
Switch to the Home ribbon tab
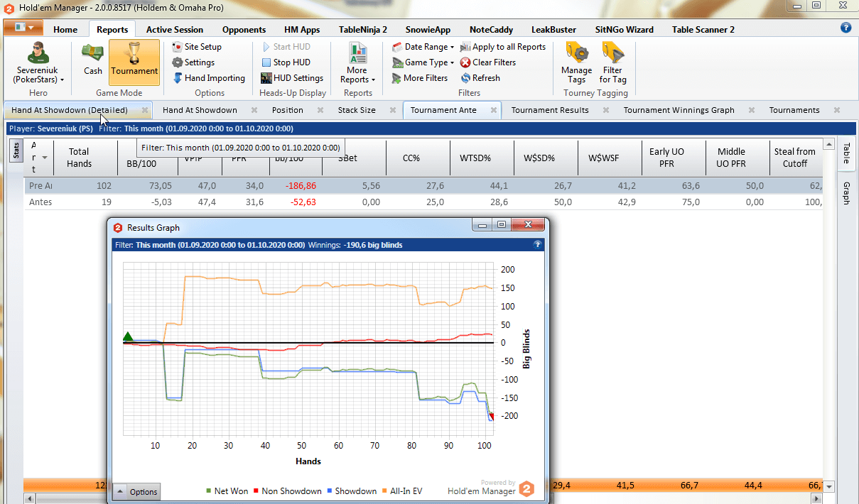point(65,30)
